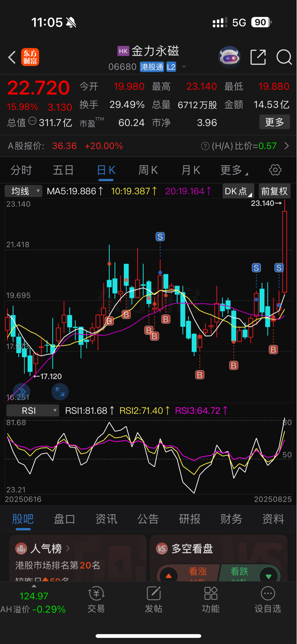The width and height of the screenshot is (297, 644).
Task: Tap the 22.720 current price
Action: (39, 87)
